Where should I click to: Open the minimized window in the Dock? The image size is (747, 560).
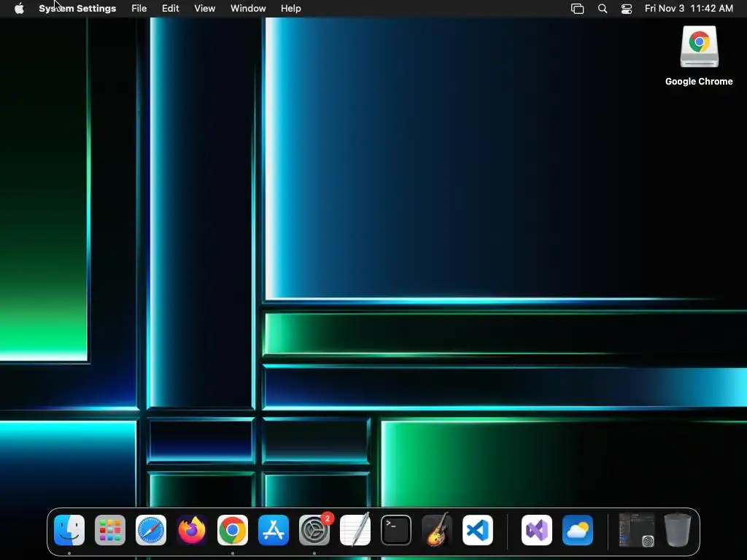[636, 530]
